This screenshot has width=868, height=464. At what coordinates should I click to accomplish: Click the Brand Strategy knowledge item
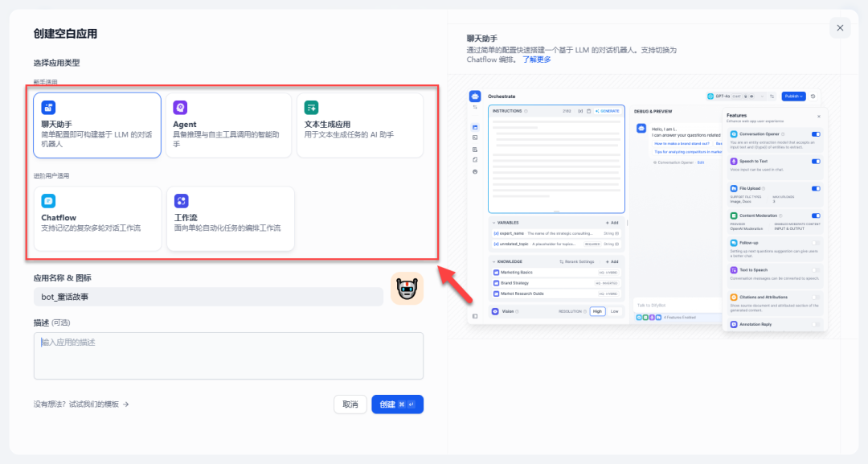[x=556, y=283]
